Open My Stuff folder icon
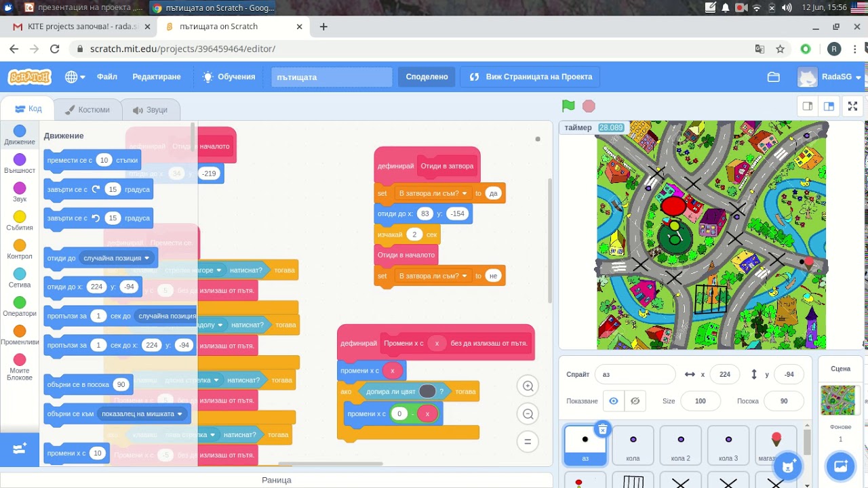Screen dimensions: 868x488 click(774, 77)
